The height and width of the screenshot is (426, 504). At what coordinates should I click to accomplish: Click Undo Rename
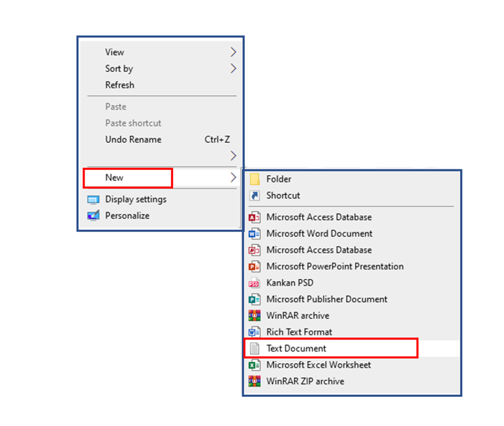[x=133, y=139]
